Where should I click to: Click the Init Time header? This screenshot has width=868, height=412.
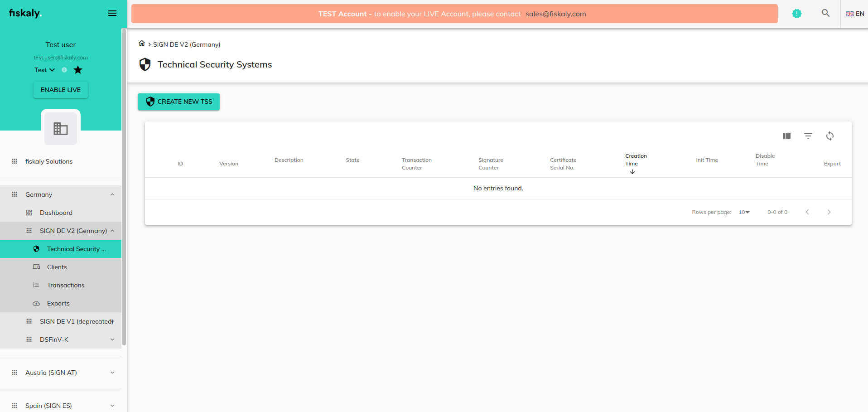pos(707,160)
